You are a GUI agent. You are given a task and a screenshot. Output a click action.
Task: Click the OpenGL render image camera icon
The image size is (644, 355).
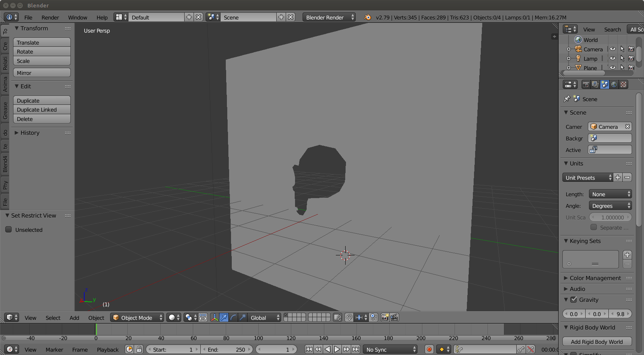(x=385, y=318)
